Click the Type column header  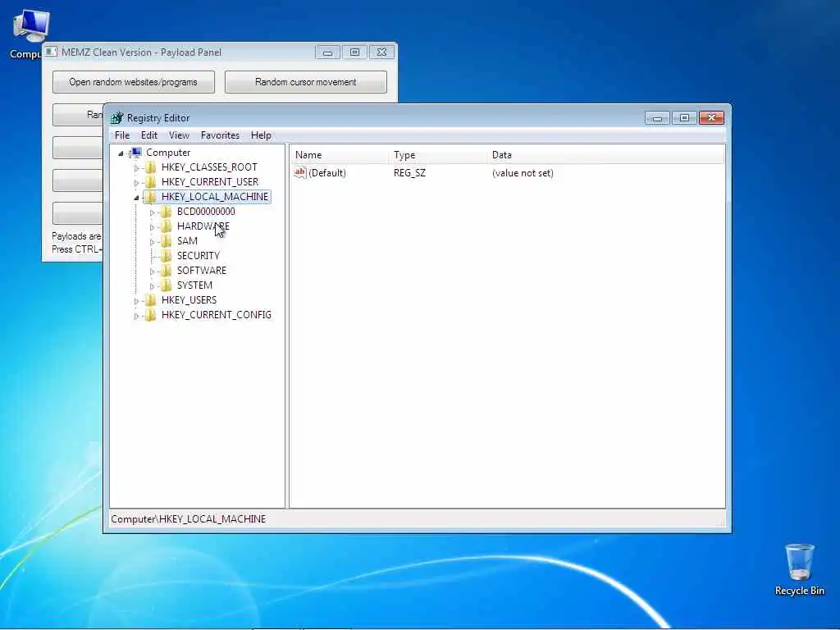[438, 155]
